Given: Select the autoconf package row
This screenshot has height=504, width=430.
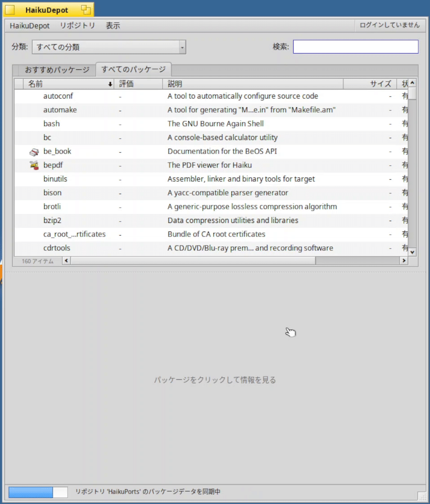Looking at the screenshot, I should click(211, 96).
